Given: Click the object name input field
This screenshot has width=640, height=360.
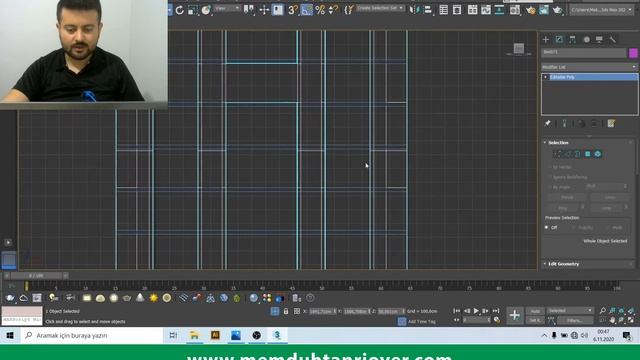Looking at the screenshot, I should [584, 52].
